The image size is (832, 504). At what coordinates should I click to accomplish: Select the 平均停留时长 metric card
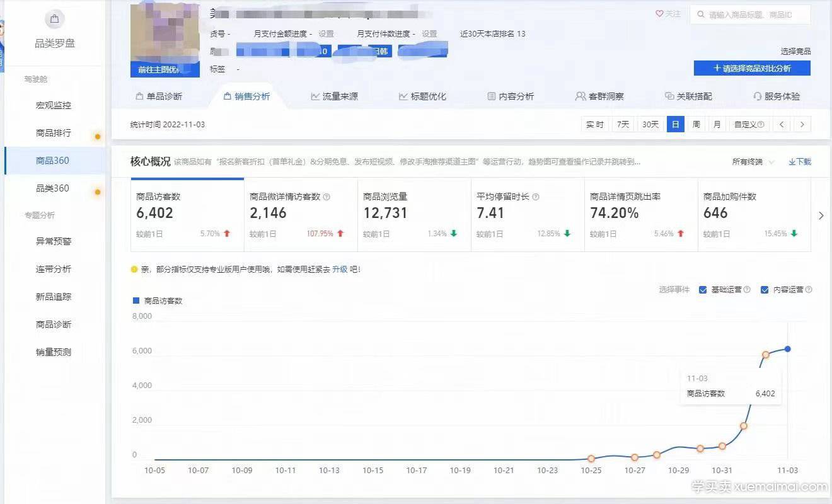pos(528,215)
